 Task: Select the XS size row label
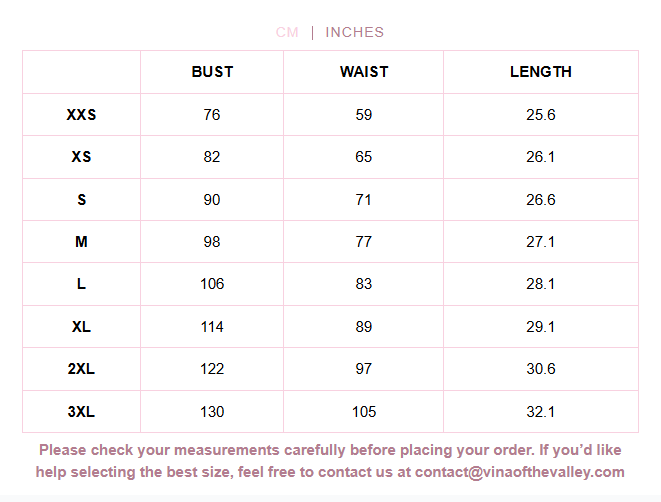point(82,157)
